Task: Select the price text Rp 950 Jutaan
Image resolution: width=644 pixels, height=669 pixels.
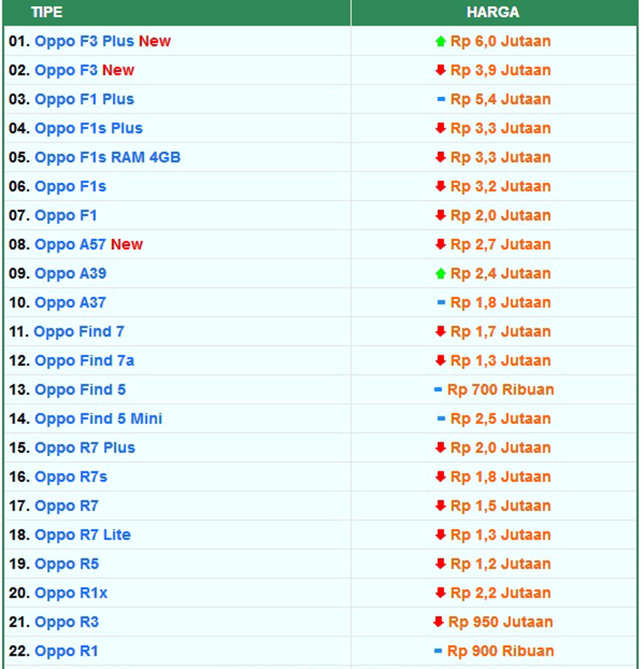Action: [501, 622]
